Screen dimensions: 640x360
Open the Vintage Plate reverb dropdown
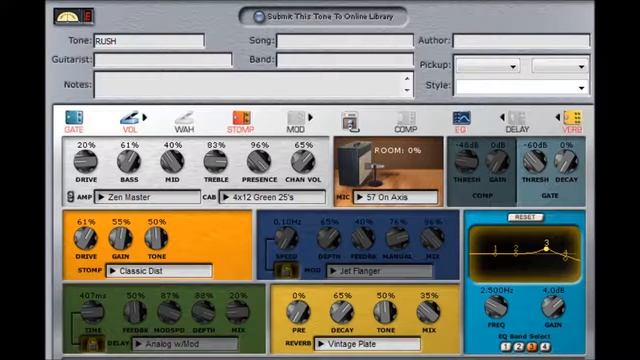click(x=367, y=344)
